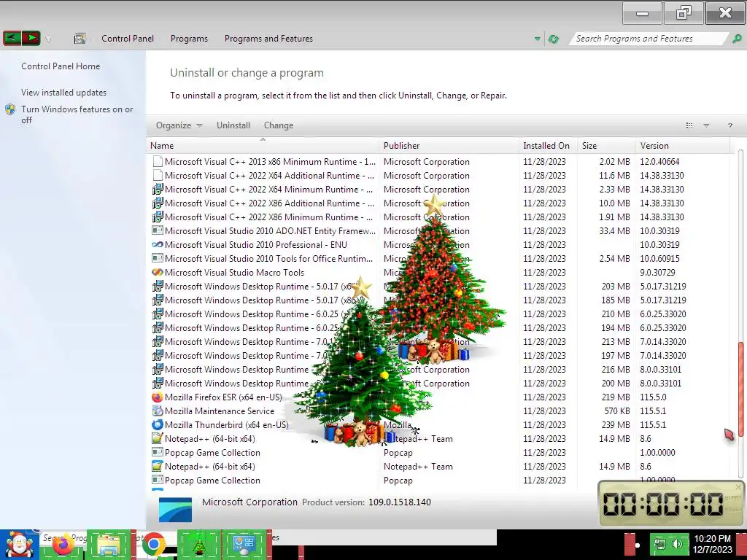Click size cell 33.4 MB

(x=614, y=231)
